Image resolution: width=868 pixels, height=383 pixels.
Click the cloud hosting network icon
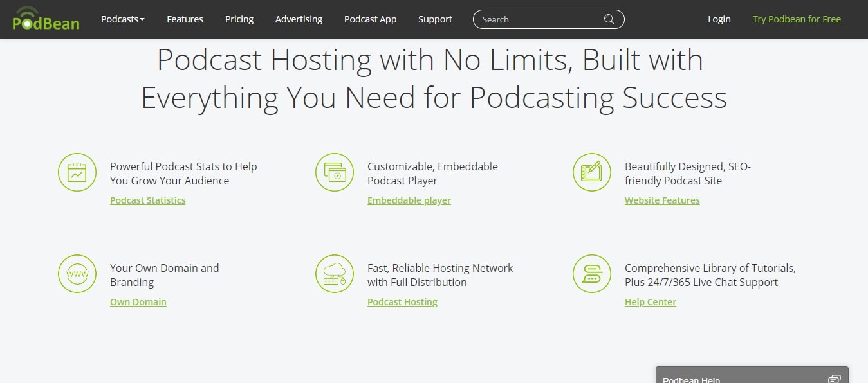335,274
